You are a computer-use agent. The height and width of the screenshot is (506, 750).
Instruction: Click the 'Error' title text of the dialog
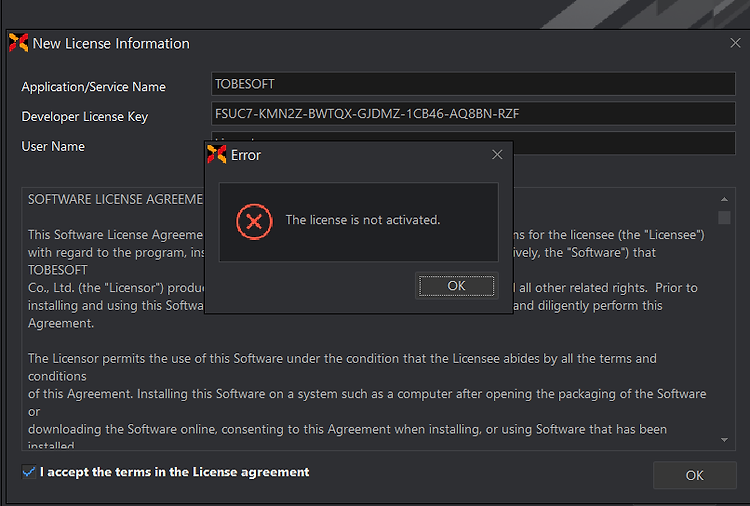pos(246,155)
